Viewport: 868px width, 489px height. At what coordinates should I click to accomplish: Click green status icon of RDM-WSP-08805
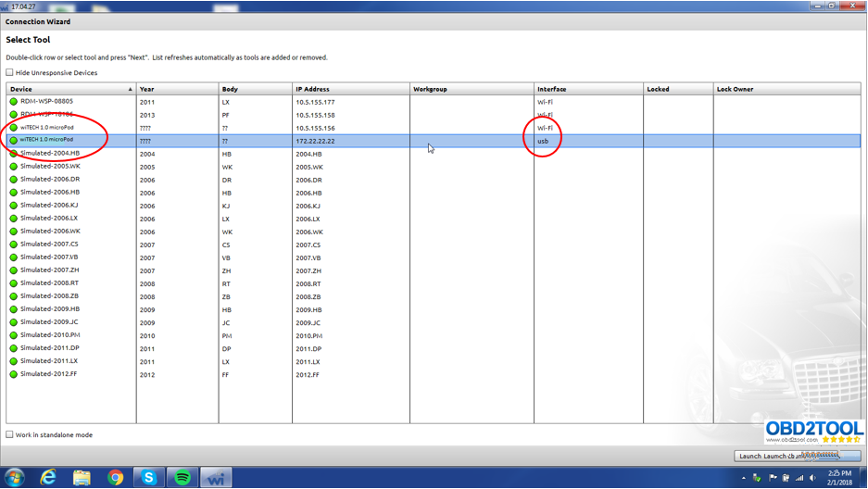click(13, 101)
